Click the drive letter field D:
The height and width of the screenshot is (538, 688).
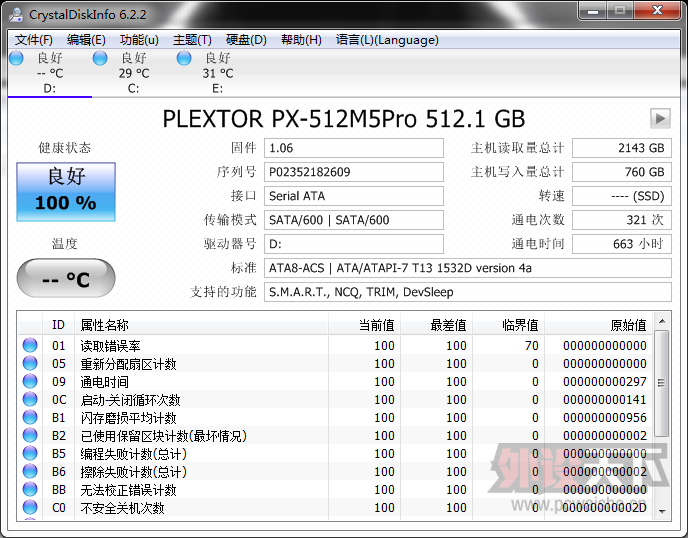(x=354, y=244)
